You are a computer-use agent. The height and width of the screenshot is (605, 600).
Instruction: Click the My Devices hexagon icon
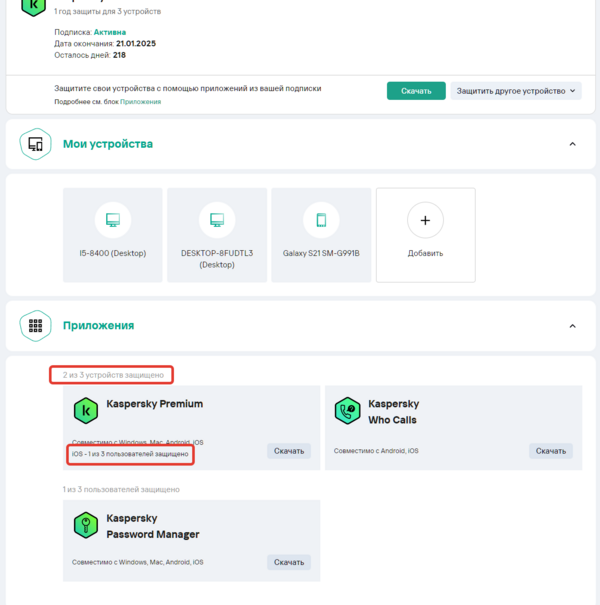35,144
